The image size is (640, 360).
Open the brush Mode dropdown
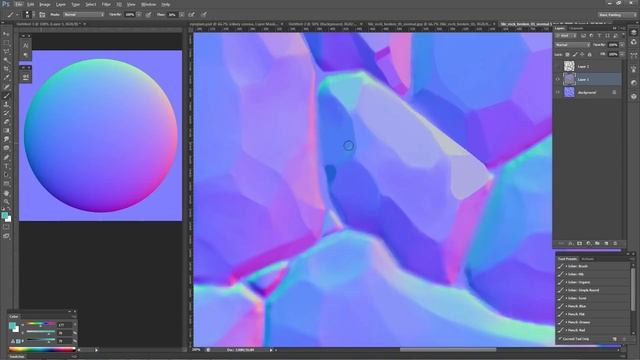(x=84, y=15)
